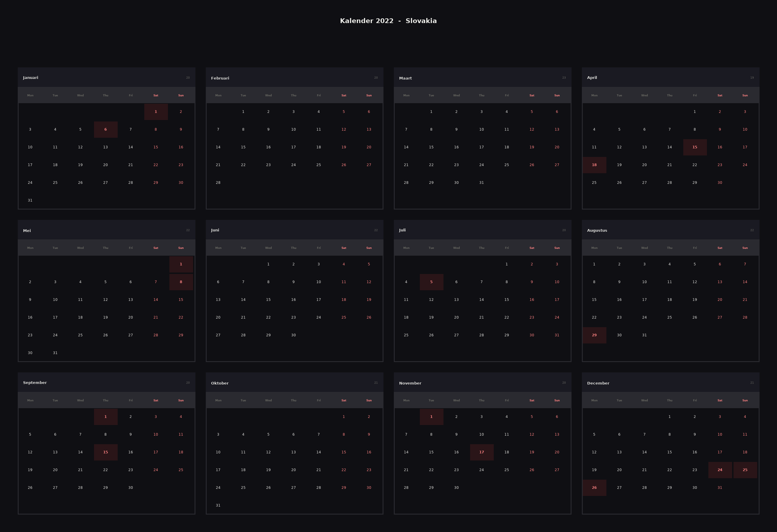777x532 pixels.
Task: Select December 26 highlighted Monday
Action: pos(594,487)
